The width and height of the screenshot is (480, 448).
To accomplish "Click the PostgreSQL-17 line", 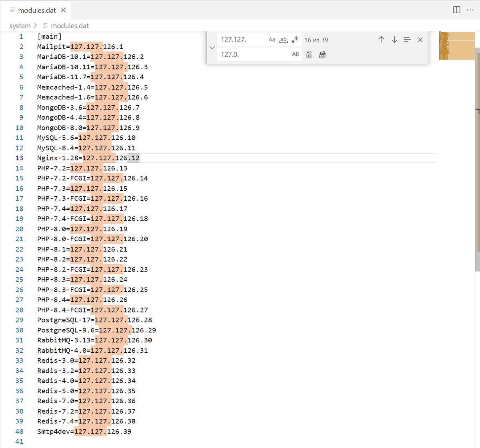I will (x=95, y=320).
